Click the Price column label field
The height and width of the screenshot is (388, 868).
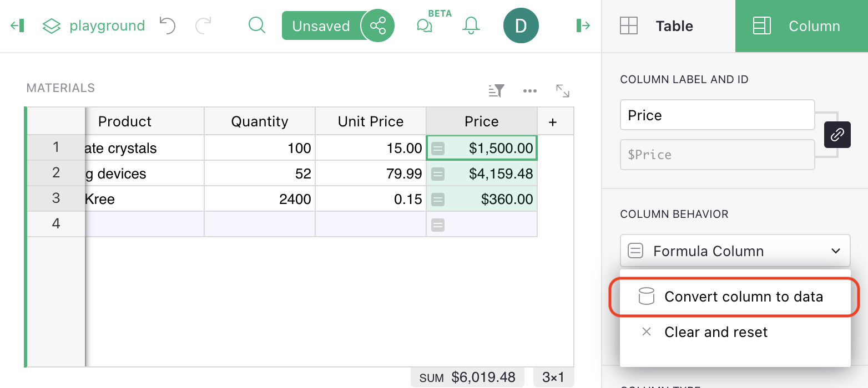[x=716, y=115]
